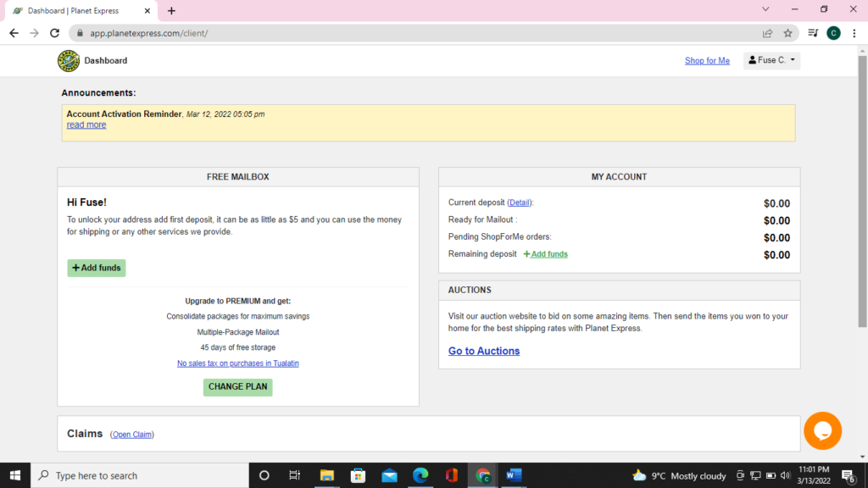
Task: Expand the Fuse C. user dropdown
Action: pos(771,60)
